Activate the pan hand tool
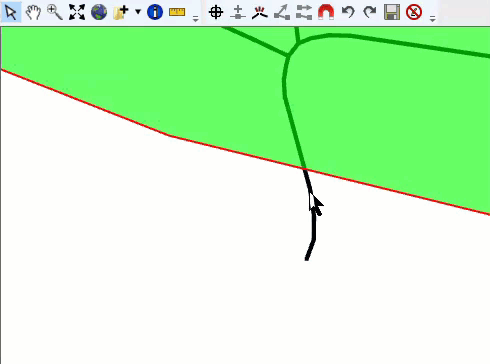This screenshot has height=364, width=490. [33, 13]
